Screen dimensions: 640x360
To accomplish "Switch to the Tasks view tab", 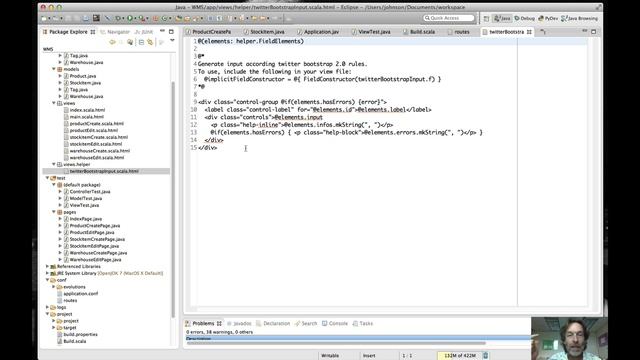I will [x=362, y=323].
